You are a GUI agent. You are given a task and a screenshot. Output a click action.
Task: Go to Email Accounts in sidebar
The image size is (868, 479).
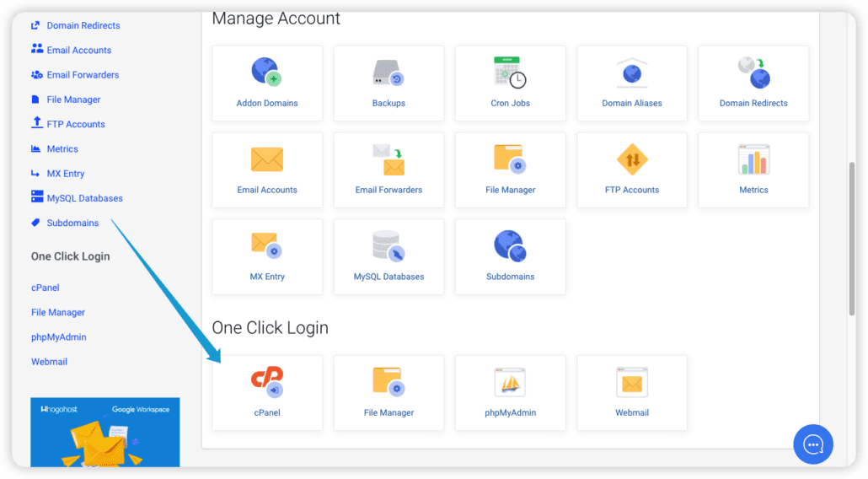78,50
